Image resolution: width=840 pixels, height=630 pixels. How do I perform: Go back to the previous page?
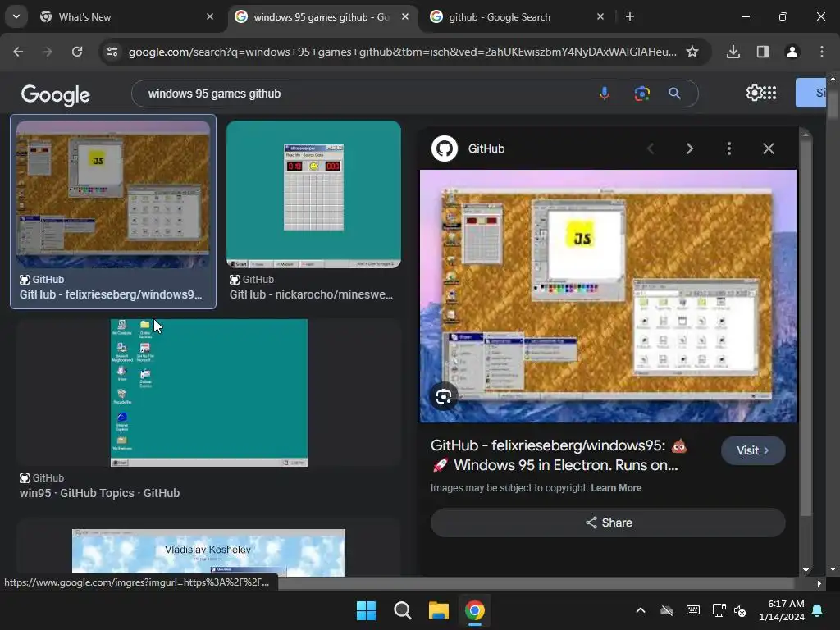coord(18,52)
